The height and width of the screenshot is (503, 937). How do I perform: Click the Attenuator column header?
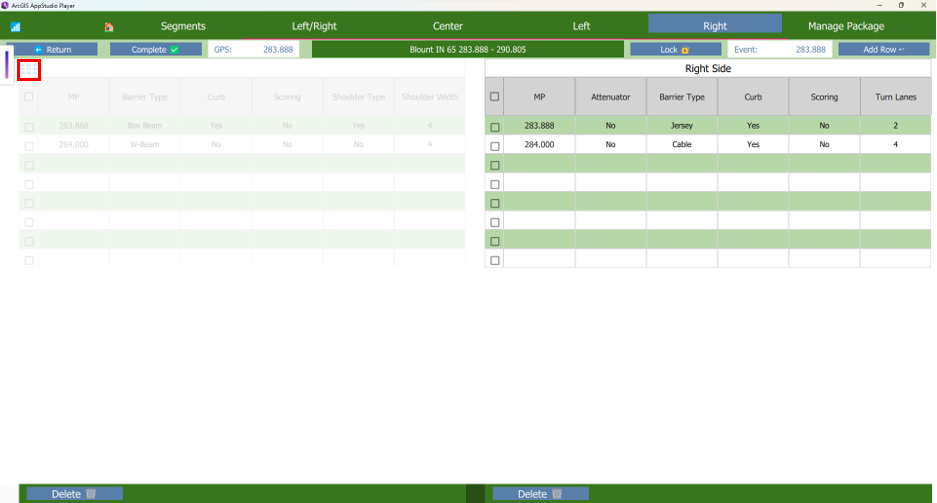pos(610,97)
